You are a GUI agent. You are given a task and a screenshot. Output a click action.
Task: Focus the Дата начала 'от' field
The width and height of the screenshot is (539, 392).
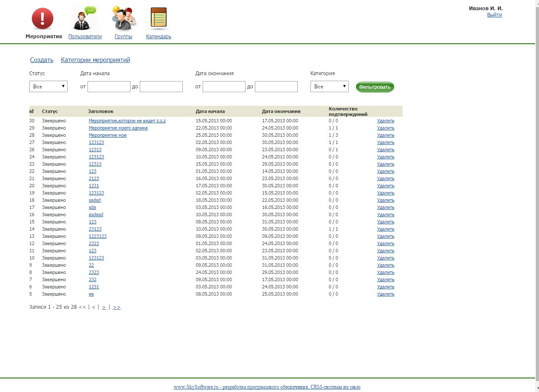click(x=109, y=87)
